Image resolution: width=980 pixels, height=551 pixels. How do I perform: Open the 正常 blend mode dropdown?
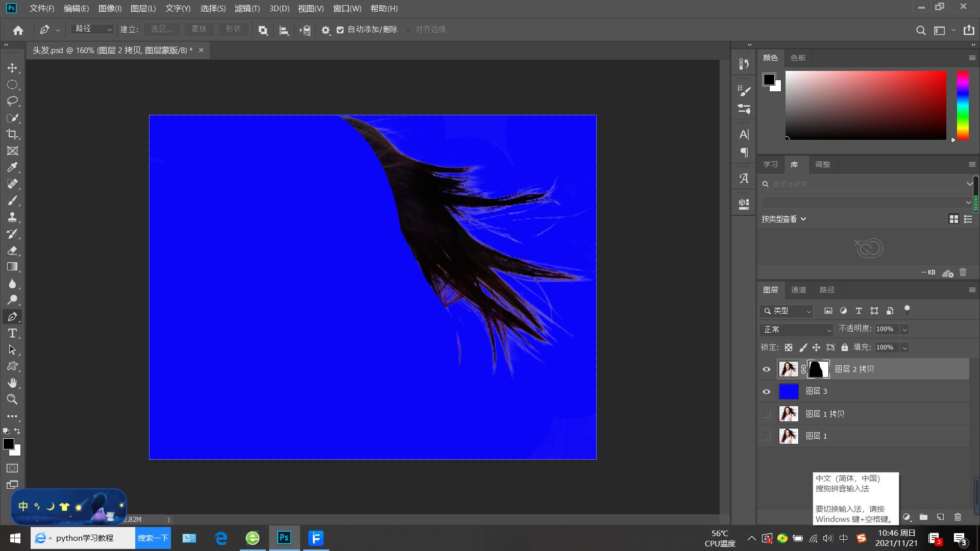(x=796, y=330)
